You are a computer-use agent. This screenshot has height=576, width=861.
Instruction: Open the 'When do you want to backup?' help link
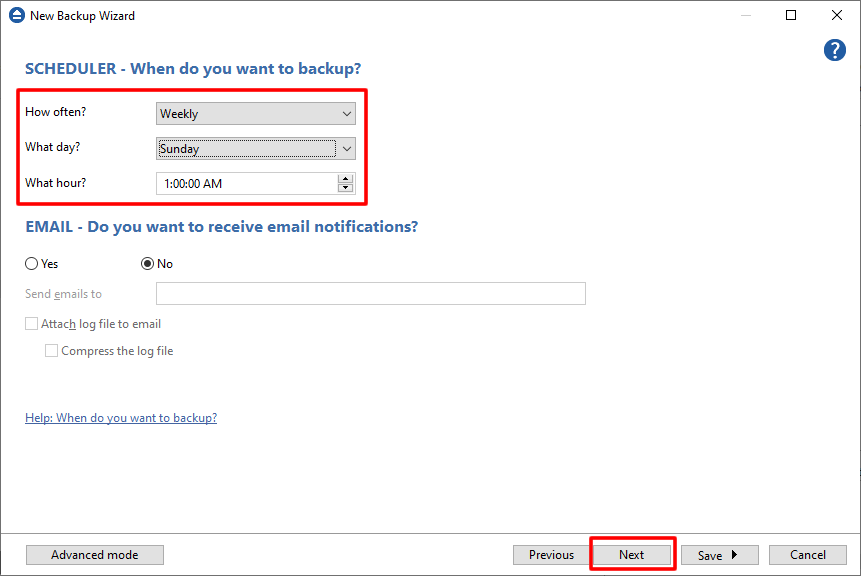[121, 418]
